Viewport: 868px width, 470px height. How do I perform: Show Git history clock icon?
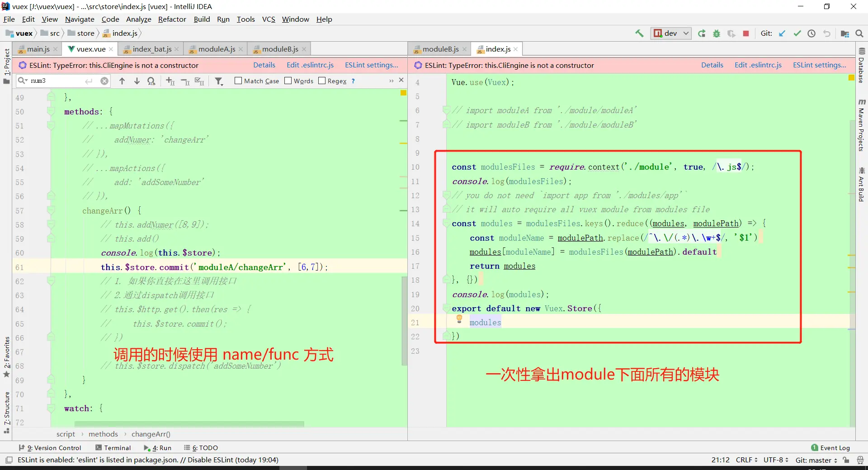pyautogui.click(x=811, y=33)
